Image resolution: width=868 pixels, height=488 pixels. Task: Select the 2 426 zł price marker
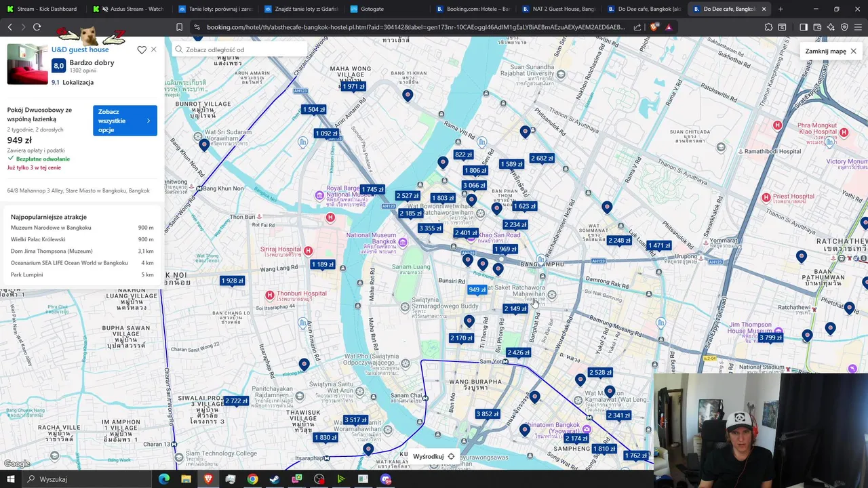[x=518, y=352]
